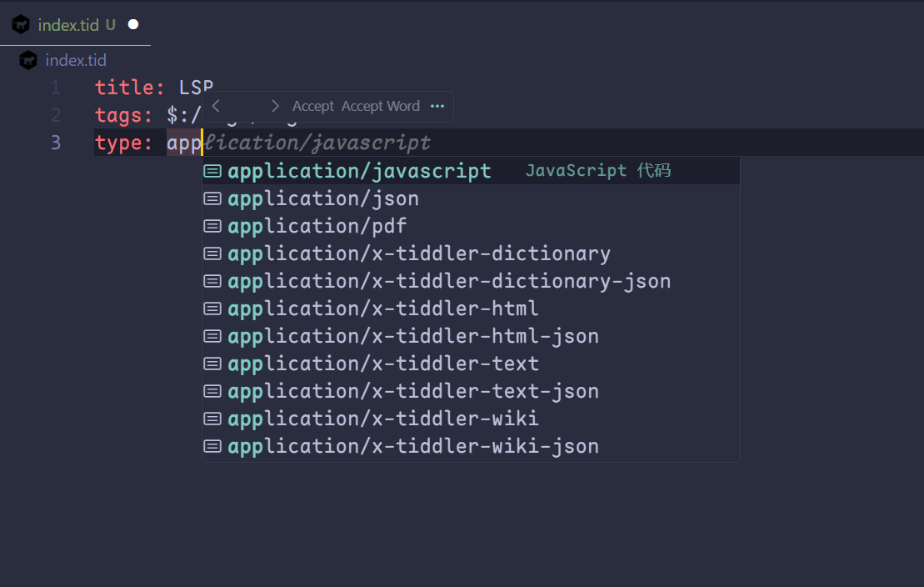Viewport: 924px width, 587px height.
Task: Show next inline suggestion arrow
Action: click(x=275, y=106)
